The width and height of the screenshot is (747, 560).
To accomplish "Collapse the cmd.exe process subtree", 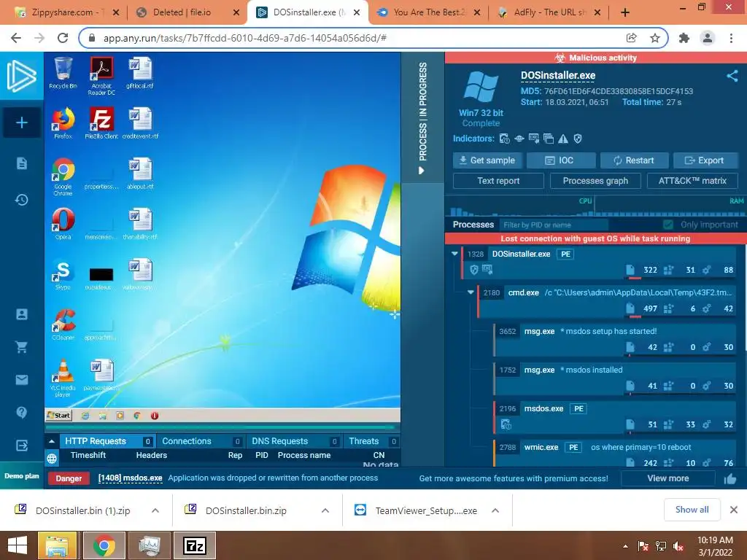I will (471, 292).
